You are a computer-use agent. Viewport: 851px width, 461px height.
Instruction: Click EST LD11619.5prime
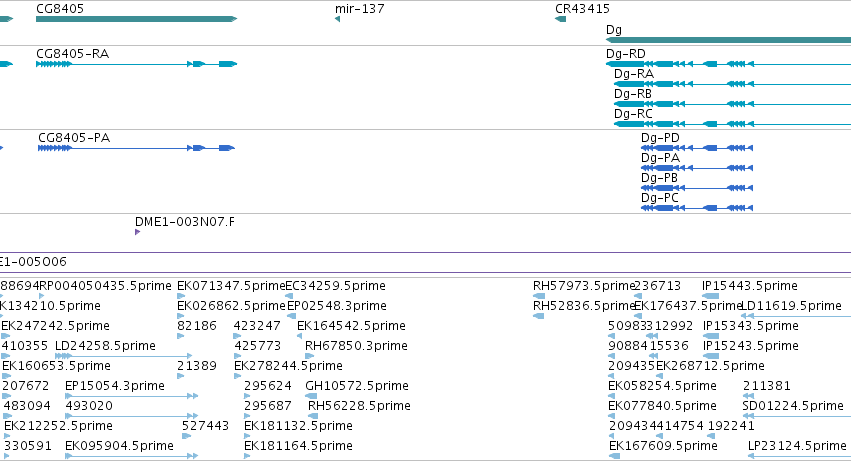(791, 306)
